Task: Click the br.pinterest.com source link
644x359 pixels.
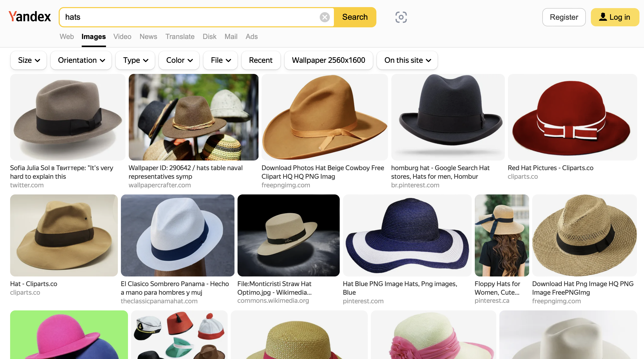Action: click(415, 185)
